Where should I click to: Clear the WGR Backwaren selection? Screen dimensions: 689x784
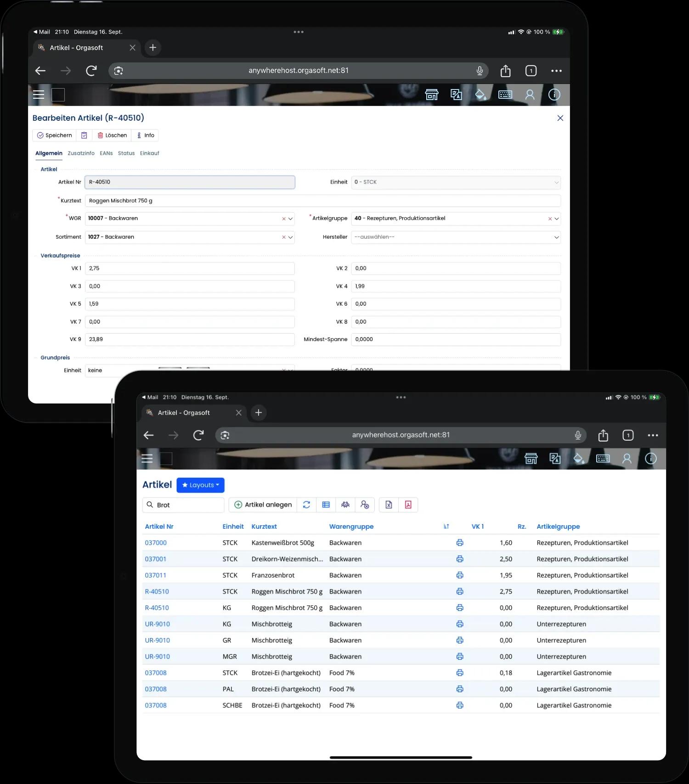point(284,219)
